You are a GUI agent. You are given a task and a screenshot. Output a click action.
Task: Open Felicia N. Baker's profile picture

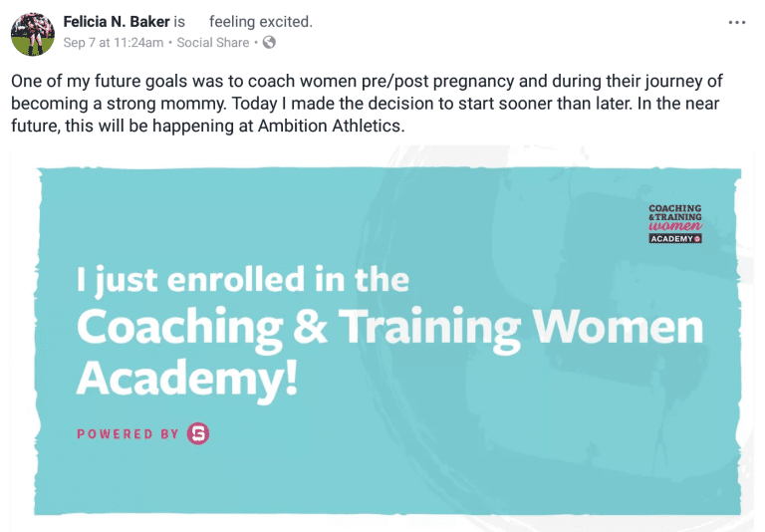coord(33,34)
